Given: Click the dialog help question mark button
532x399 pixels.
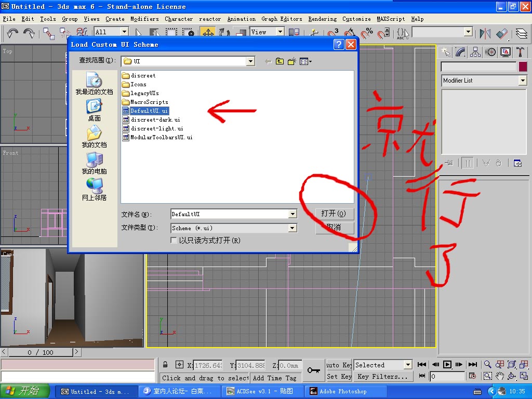Looking at the screenshot, I should tap(339, 45).
